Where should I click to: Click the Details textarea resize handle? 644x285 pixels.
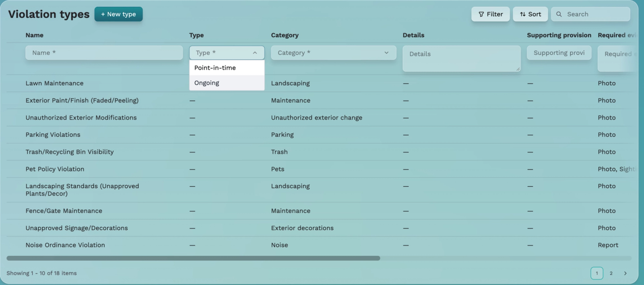518,69
